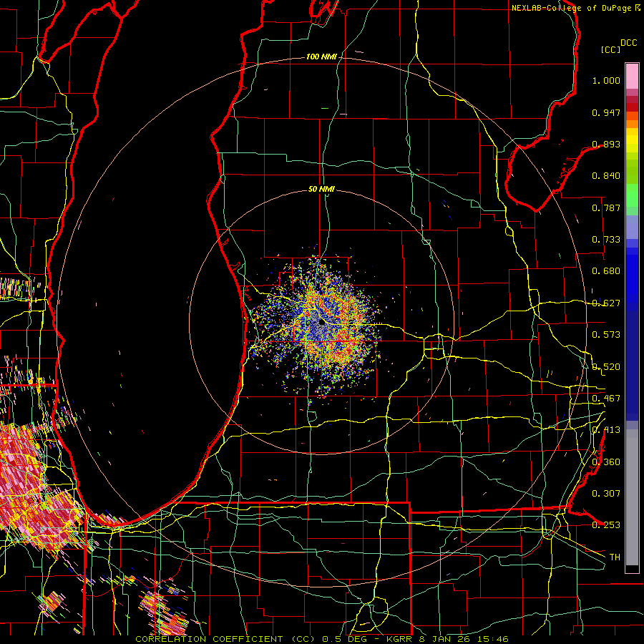
Task: Click the black radar site dot at center
Action: [x=322, y=323]
